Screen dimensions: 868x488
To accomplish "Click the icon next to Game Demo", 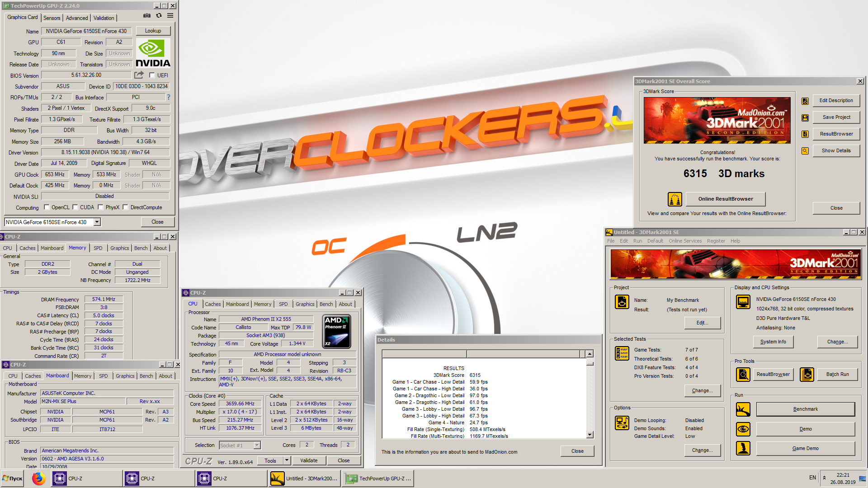I will click(x=743, y=448).
